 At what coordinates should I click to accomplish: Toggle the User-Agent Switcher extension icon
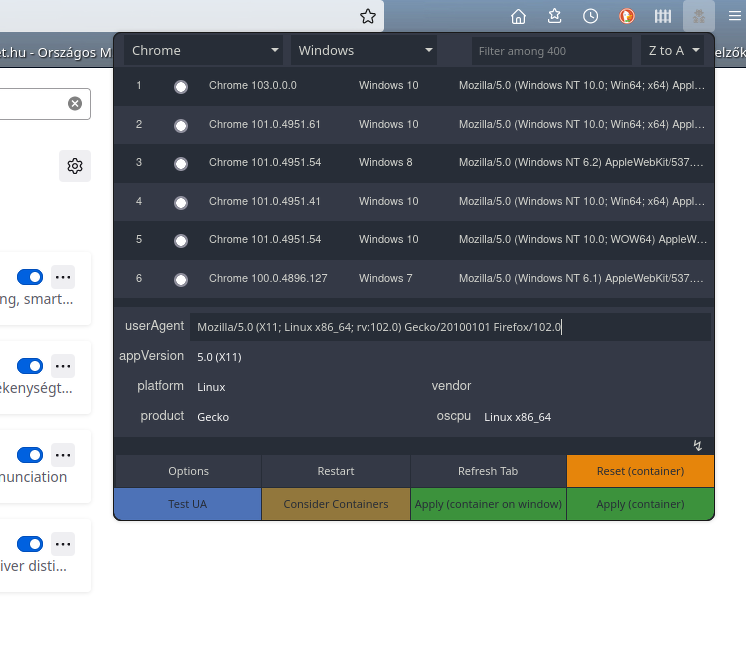pos(699,17)
